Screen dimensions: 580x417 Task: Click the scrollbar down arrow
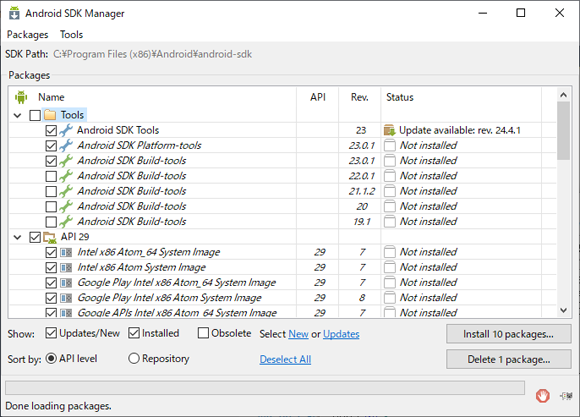[x=563, y=310]
